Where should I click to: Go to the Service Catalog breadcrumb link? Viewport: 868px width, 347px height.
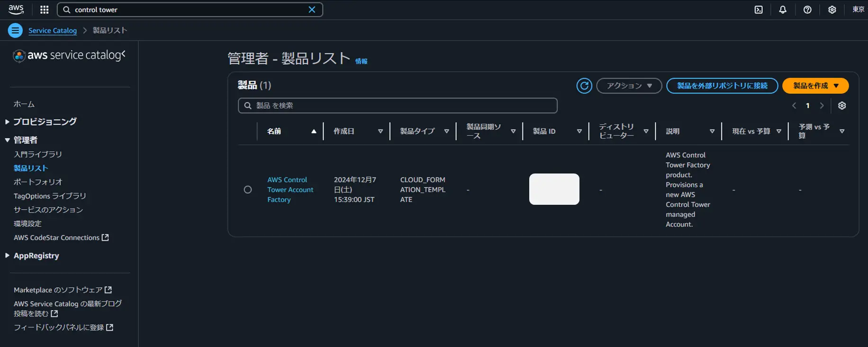click(53, 30)
